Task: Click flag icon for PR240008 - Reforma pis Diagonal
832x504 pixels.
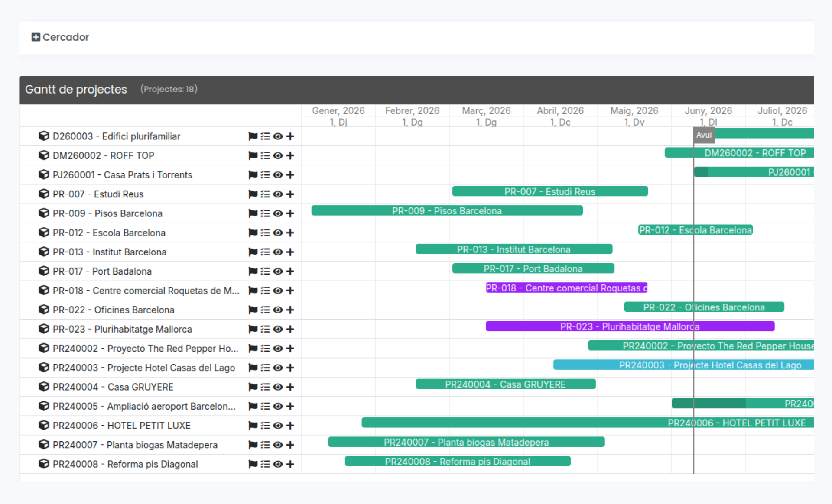Action: [x=253, y=464]
